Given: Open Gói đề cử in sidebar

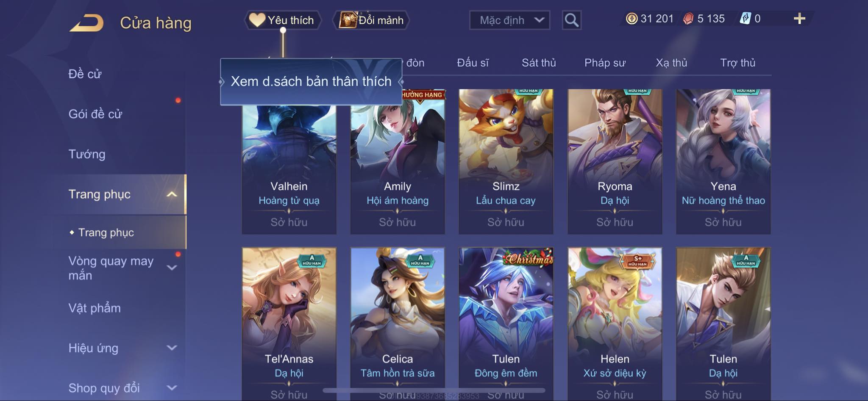Looking at the screenshot, I should 95,114.
